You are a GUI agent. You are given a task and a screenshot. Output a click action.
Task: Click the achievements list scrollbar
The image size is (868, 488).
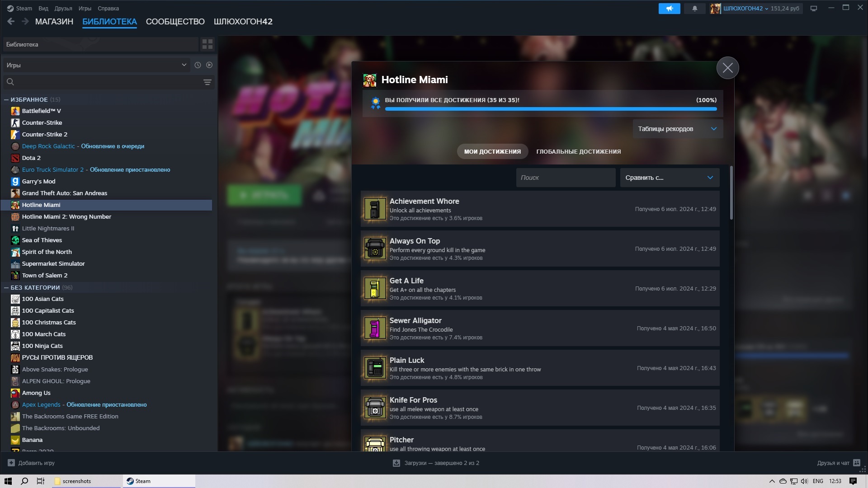pos(731,193)
